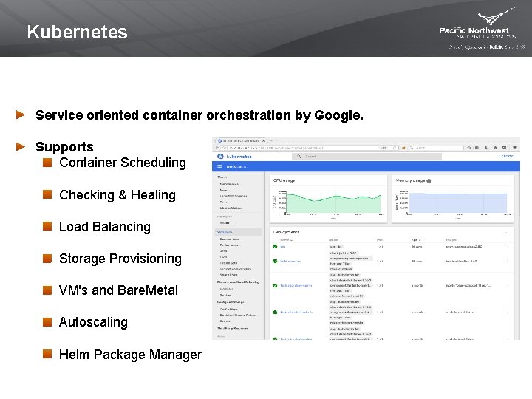Open Storage Classes in the sidebar

pyautogui.click(x=231, y=208)
